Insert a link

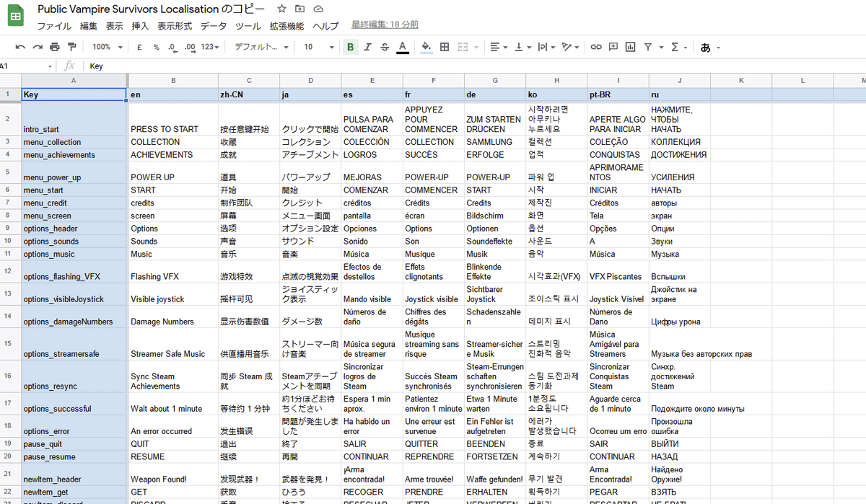(596, 47)
